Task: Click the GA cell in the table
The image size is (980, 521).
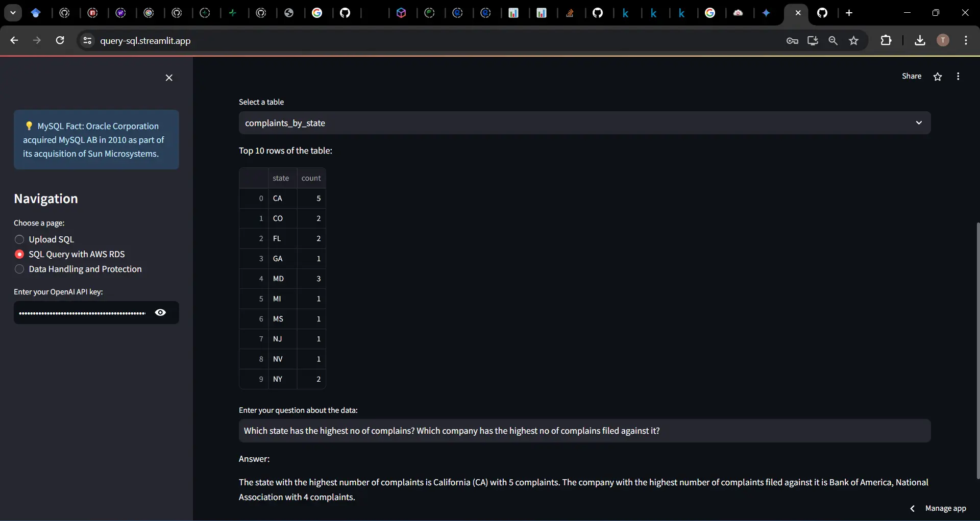Action: tap(282, 259)
